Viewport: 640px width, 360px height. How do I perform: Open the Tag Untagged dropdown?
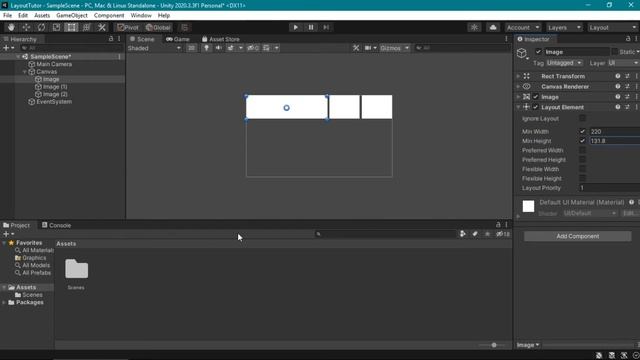(564, 63)
